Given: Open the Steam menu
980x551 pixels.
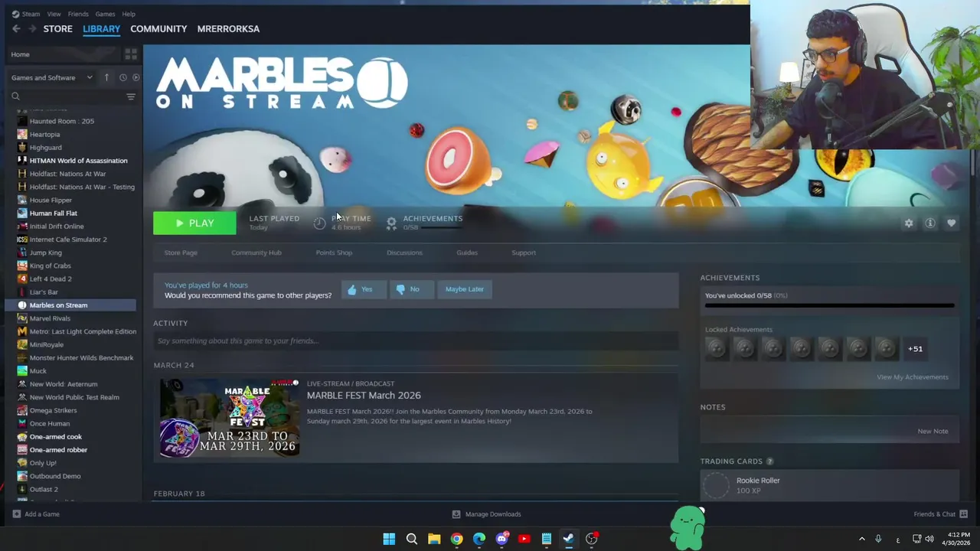Looking at the screenshot, I should 26,14.
